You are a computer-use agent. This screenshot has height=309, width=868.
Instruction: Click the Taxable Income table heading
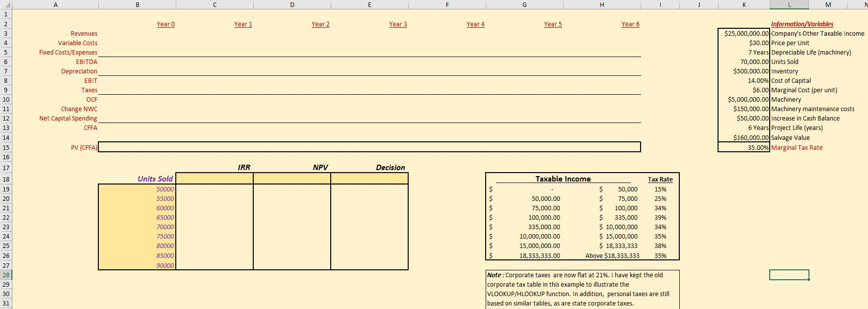563,179
